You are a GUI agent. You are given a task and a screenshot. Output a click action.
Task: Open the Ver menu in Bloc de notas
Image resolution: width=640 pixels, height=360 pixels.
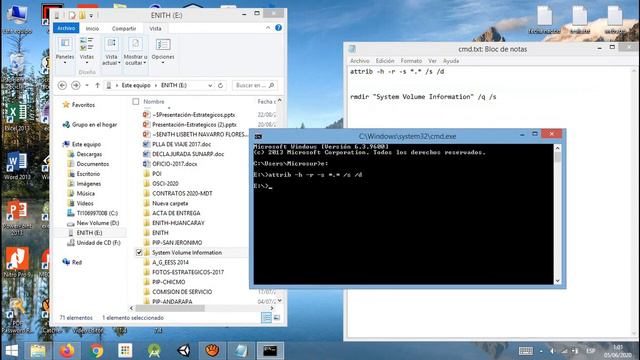432,61
